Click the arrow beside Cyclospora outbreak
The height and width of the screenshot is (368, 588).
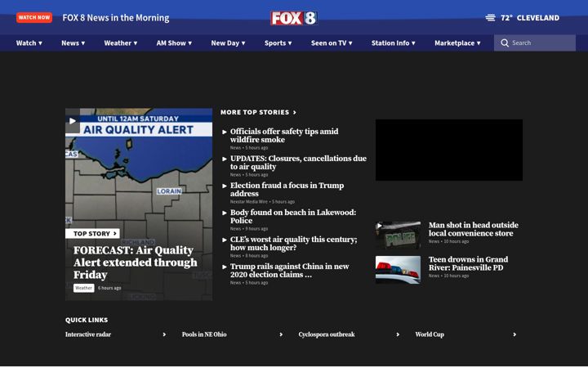[398, 334]
